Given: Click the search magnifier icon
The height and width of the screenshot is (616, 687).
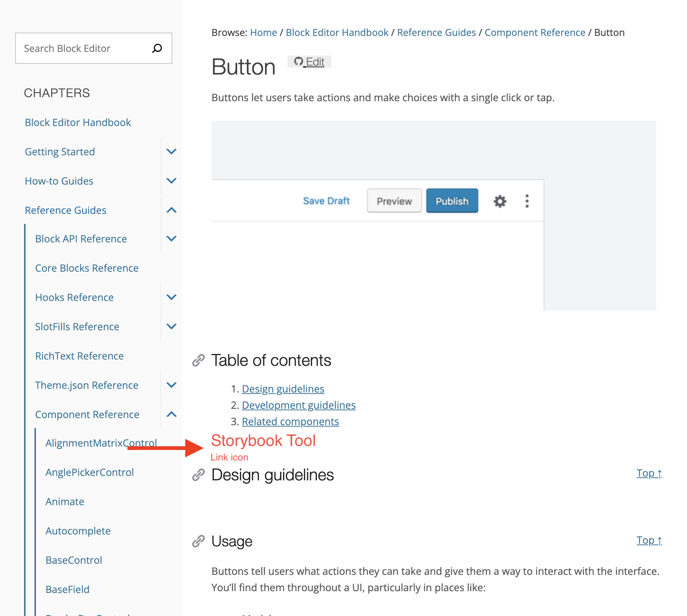Looking at the screenshot, I should tap(157, 48).
